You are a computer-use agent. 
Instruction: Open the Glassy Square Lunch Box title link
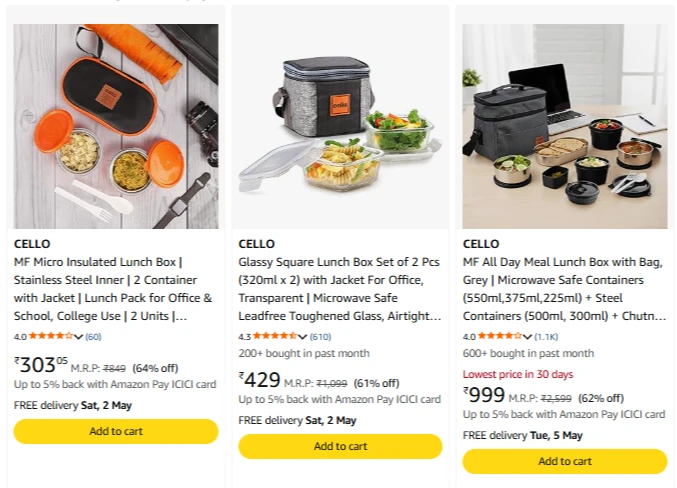[x=339, y=289]
